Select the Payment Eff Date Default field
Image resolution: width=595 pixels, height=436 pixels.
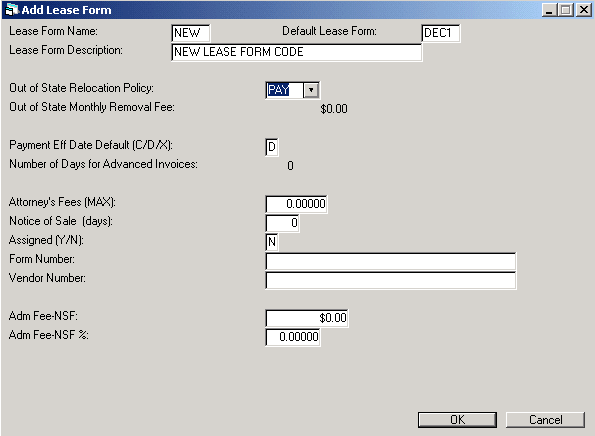[272, 147]
